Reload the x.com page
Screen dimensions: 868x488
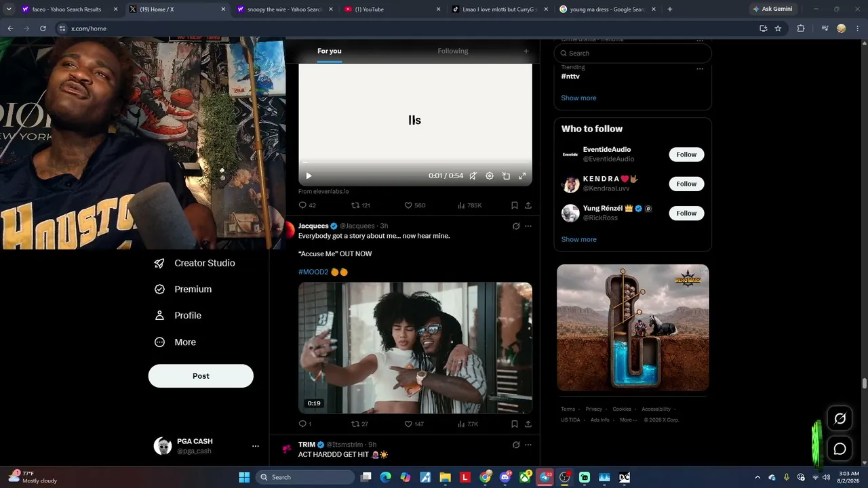coord(43,28)
